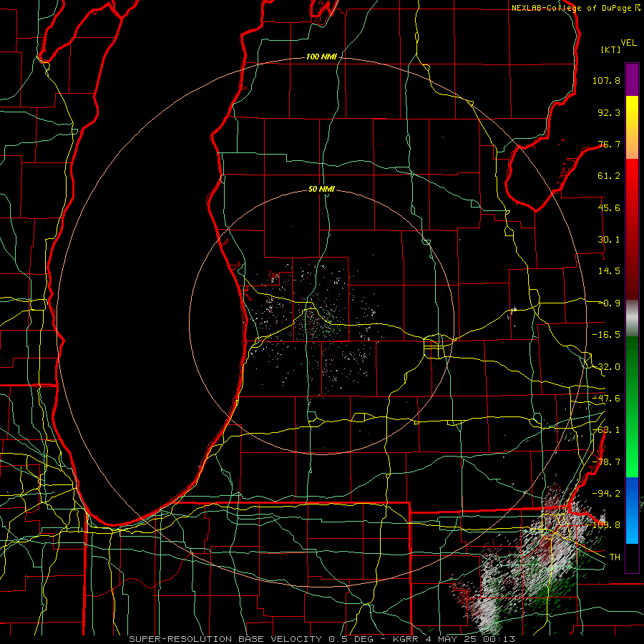Click the -94.2 velocity scale value

606,494
